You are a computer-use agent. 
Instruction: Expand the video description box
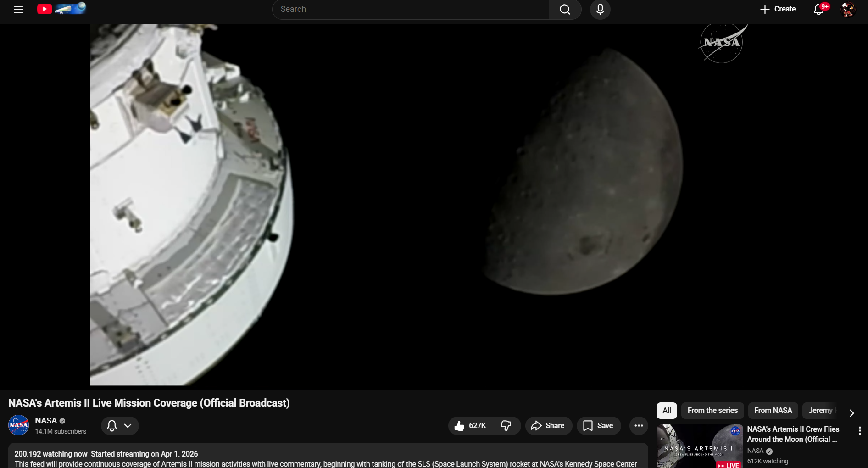coord(328,456)
